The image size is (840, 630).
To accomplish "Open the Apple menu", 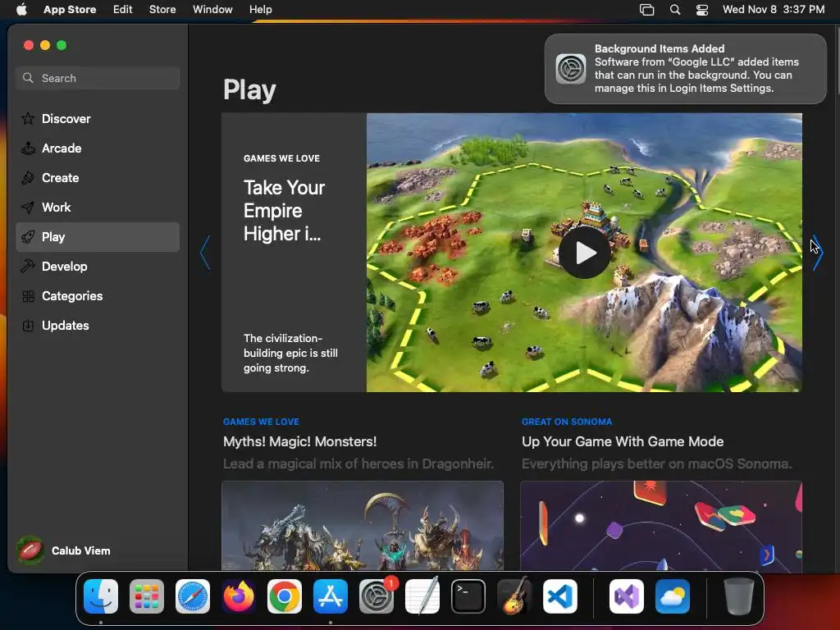I will click(x=21, y=9).
